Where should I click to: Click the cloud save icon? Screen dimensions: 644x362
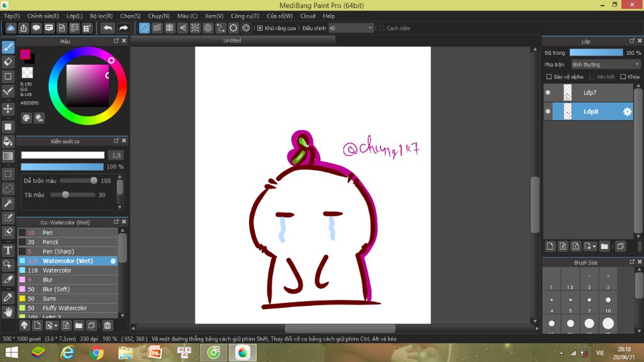(x=11, y=28)
